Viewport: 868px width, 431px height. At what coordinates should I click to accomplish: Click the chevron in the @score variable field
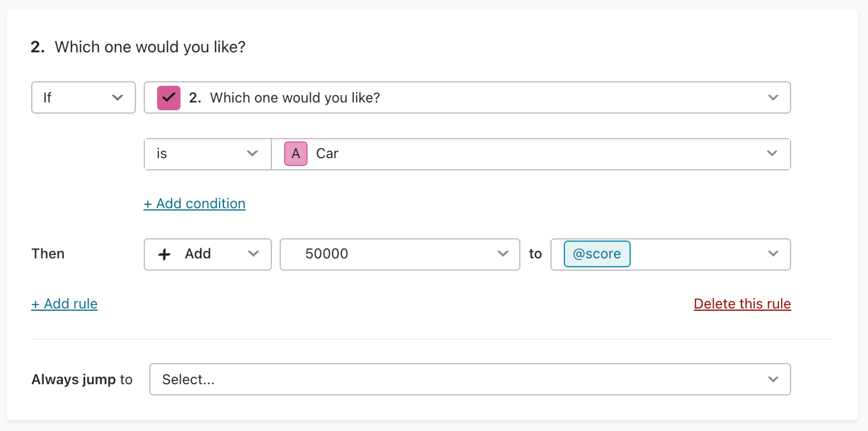(773, 254)
